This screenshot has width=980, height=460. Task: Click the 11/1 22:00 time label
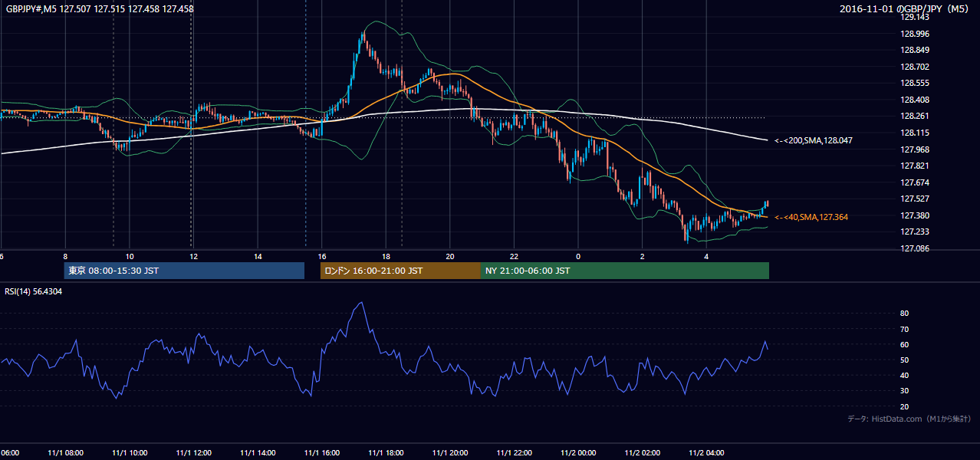point(514,452)
